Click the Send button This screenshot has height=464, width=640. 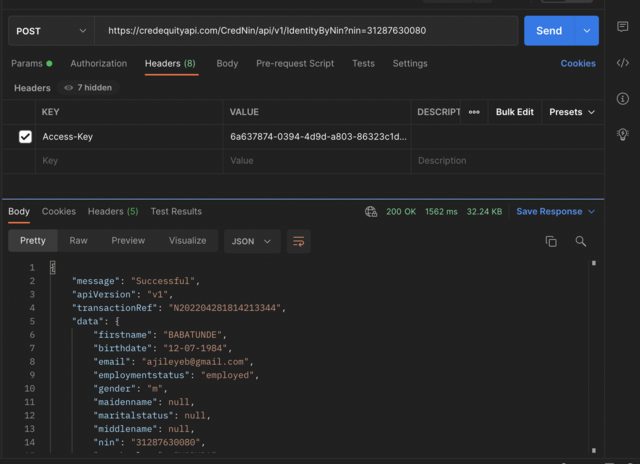pos(549,31)
